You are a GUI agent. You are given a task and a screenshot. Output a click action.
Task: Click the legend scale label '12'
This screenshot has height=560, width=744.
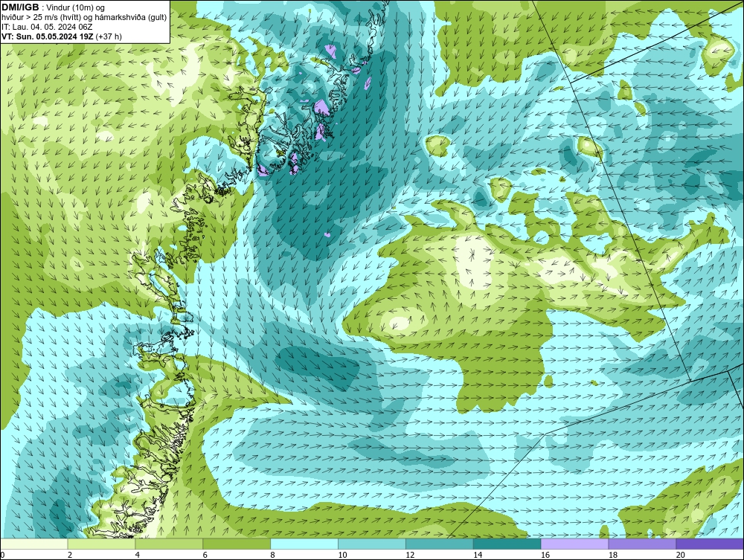[x=410, y=555]
